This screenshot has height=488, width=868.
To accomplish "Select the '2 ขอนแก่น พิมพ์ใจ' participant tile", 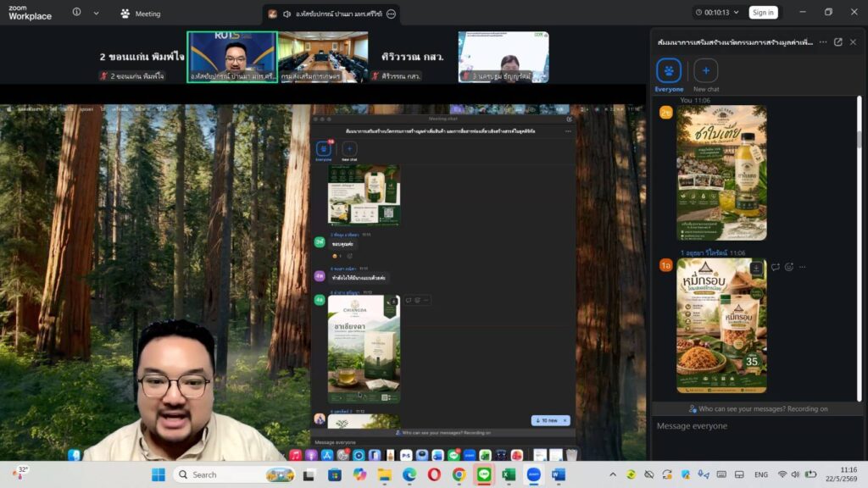I will pyautogui.click(x=142, y=57).
